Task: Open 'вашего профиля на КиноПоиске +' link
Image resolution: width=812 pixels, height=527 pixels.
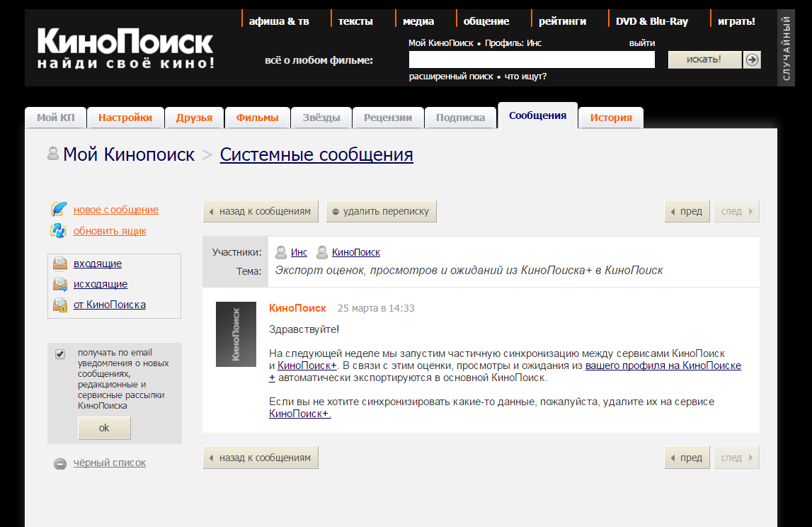Action: pyautogui.click(x=663, y=365)
